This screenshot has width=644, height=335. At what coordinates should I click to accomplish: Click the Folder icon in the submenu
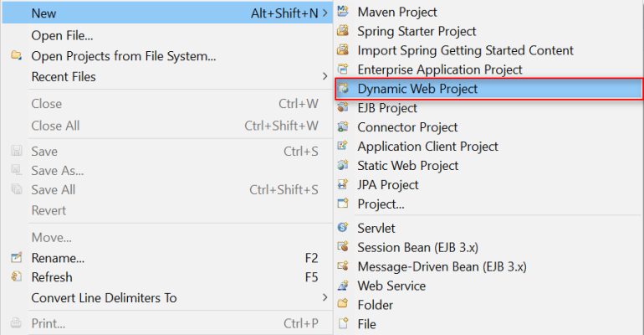(x=343, y=304)
